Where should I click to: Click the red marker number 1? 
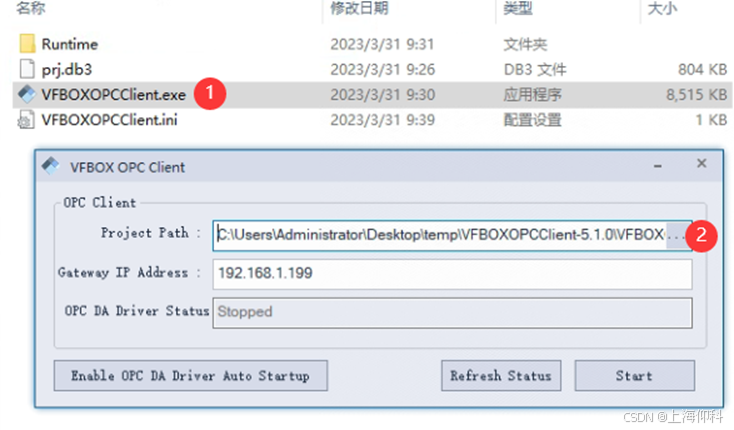209,94
